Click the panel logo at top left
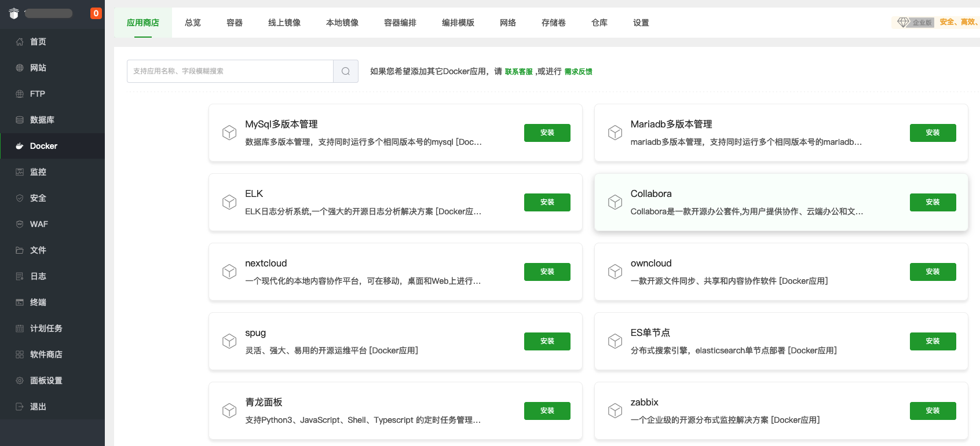Screen dimensions: 980x446 pyautogui.click(x=14, y=13)
